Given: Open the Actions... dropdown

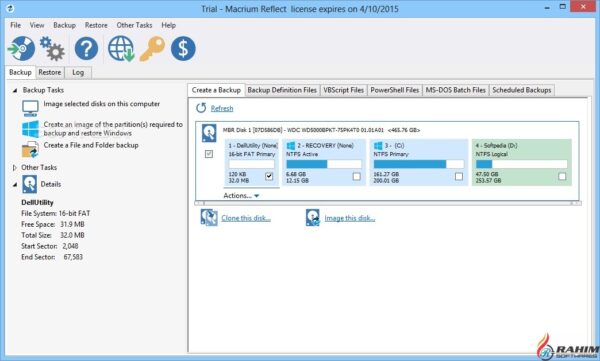Looking at the screenshot, I should click(241, 196).
